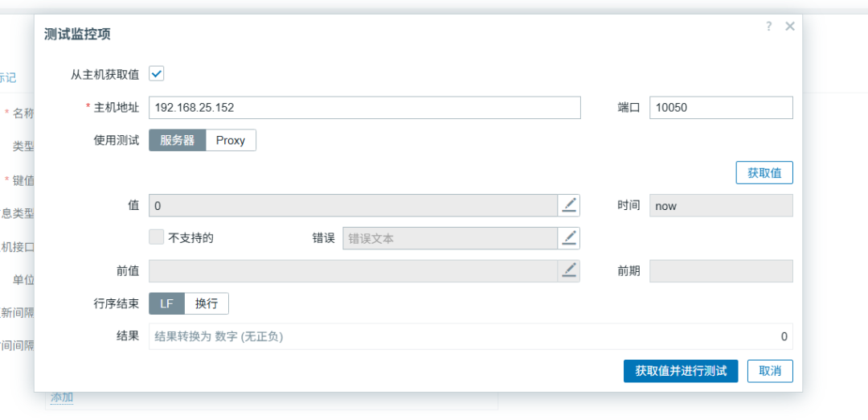This screenshot has width=868, height=420.
Task: Open the help question mark icon
Action: point(768,26)
